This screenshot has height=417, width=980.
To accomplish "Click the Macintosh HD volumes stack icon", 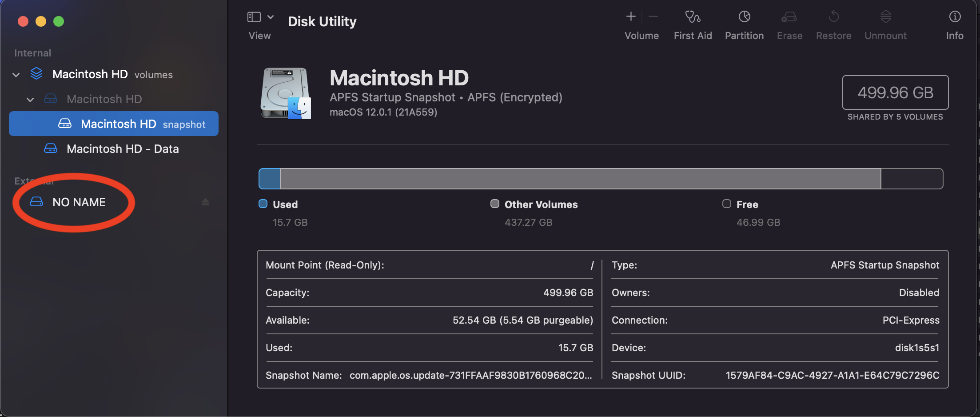I will tap(36, 73).
